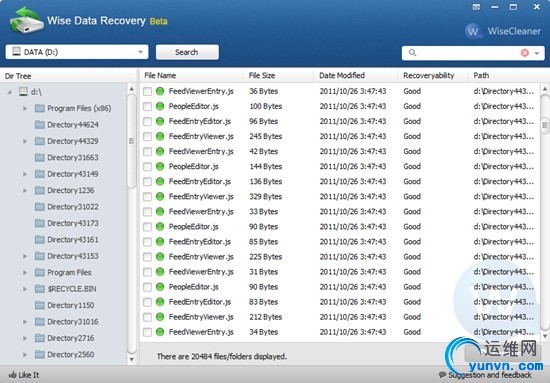This screenshot has height=383, width=550.
Task: Click the Dir Tree panel header
Action: click(68, 76)
